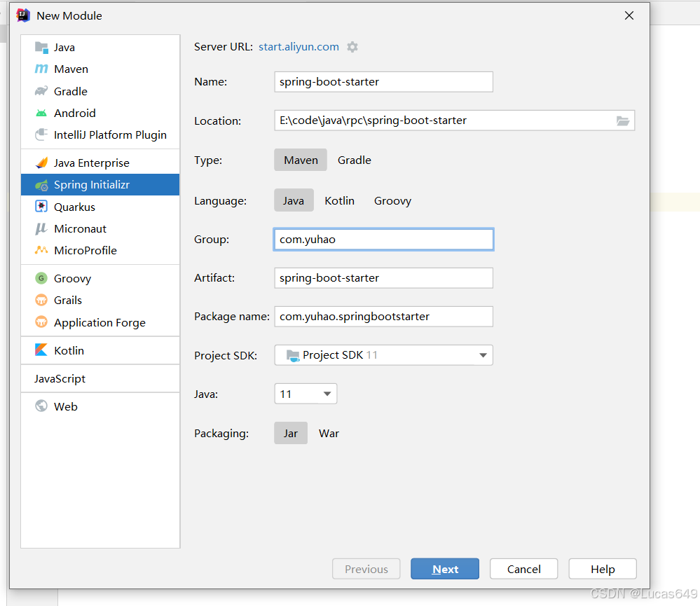This screenshot has height=606, width=700.
Task: Click the Cancel button
Action: (523, 569)
